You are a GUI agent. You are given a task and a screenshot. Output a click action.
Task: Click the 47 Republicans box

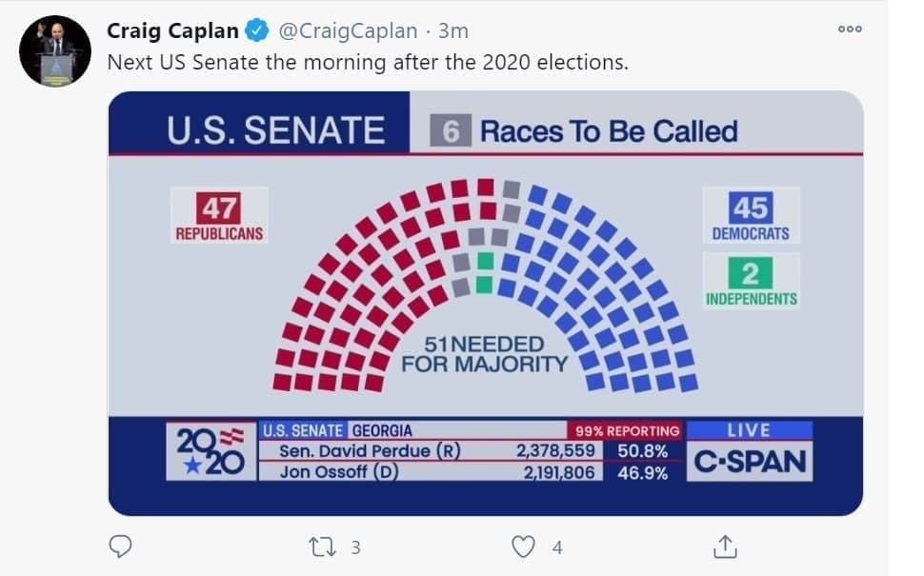(x=219, y=215)
